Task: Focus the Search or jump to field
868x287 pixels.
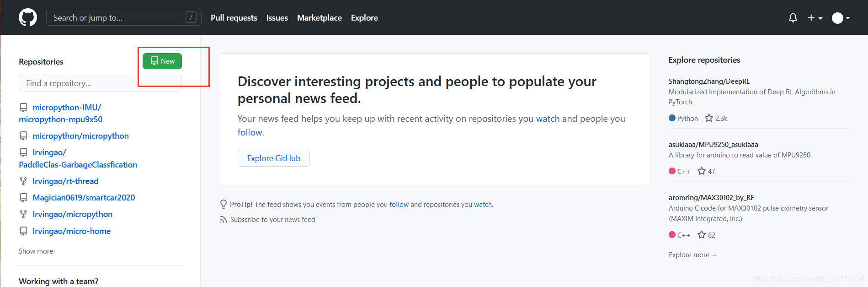Action: tap(123, 17)
